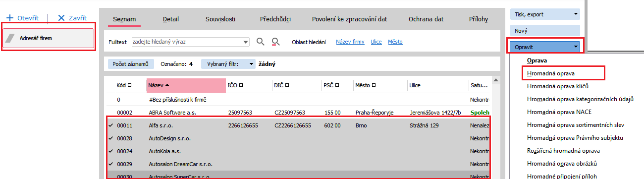Toggle checkmark for Alfa s.r.o. row
This screenshot has height=179, width=644.
(x=110, y=125)
